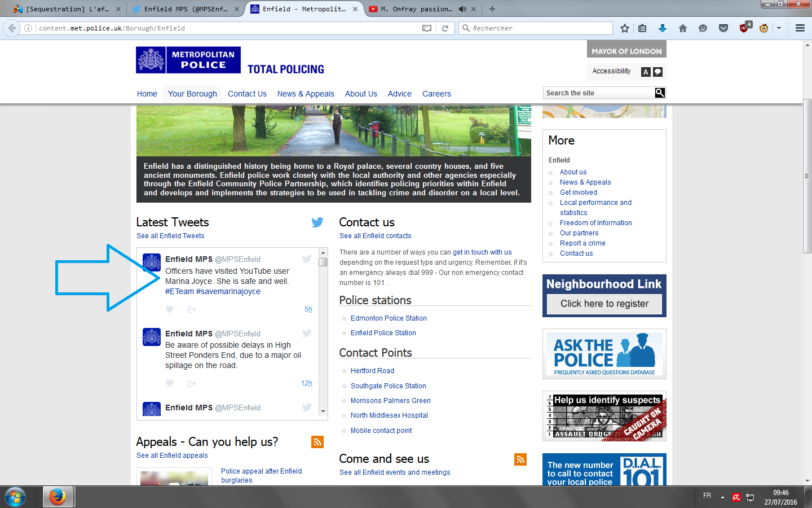812x508 pixels.
Task: Open the Report a crime link
Action: click(x=582, y=243)
